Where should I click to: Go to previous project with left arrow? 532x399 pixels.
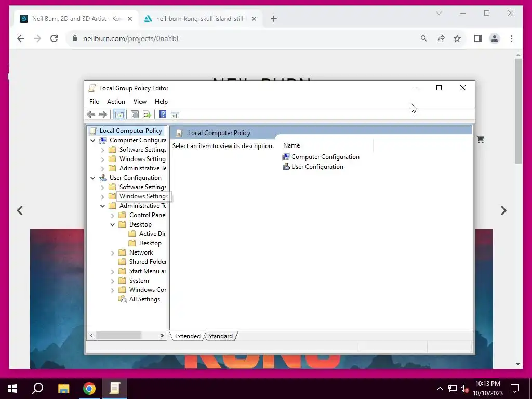tap(20, 211)
